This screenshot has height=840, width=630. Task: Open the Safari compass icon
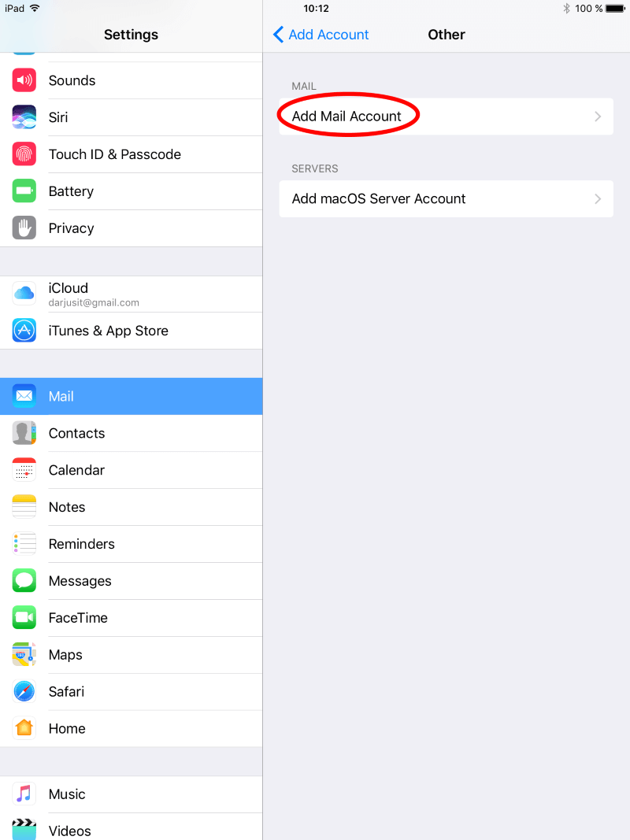[x=24, y=692]
